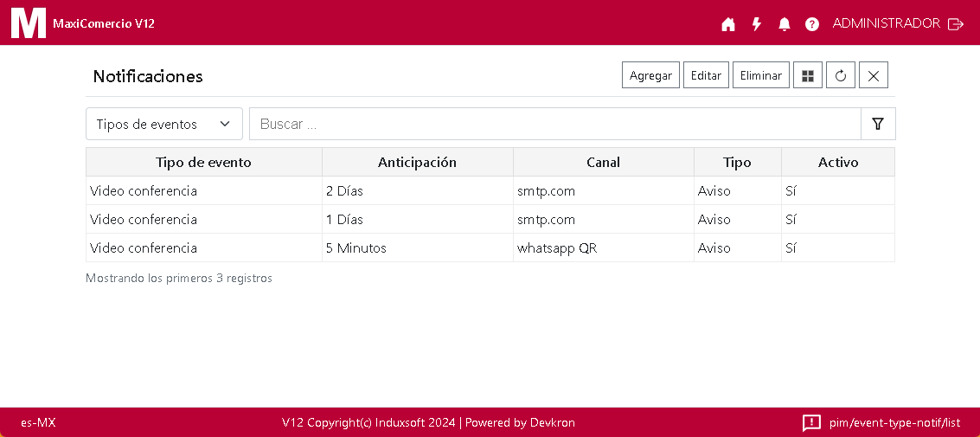Open the lightning bolt quick actions icon
This screenshot has height=437, width=980.
(x=756, y=24)
